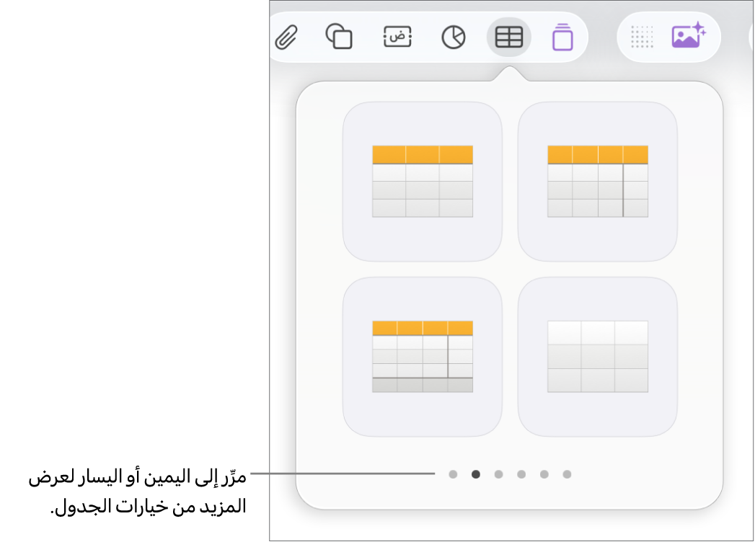
Task: Switch to the third page dot
Action: point(498,474)
